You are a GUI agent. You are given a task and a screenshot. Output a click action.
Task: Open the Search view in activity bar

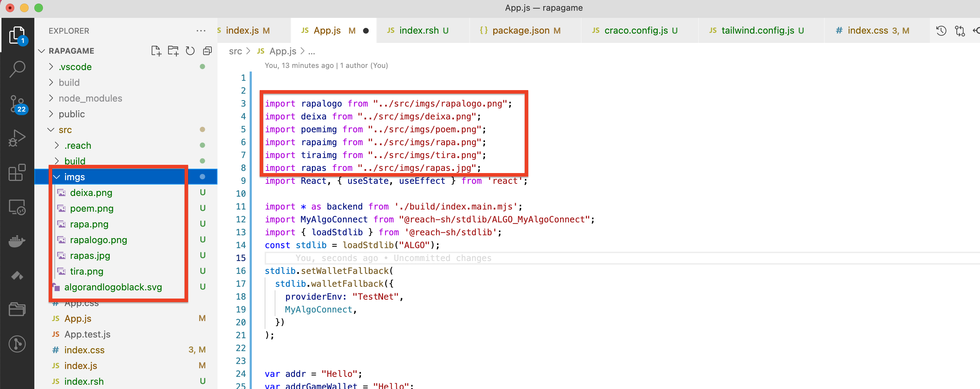tap(17, 69)
